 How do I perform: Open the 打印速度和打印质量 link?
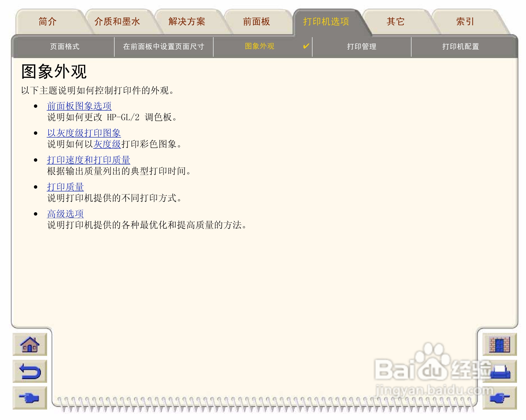pyautogui.click(x=88, y=160)
